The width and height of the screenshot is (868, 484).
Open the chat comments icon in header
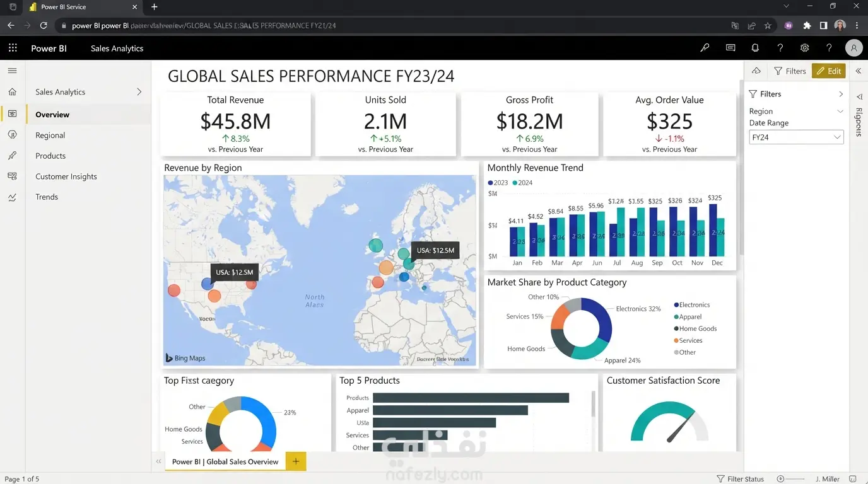coord(730,48)
